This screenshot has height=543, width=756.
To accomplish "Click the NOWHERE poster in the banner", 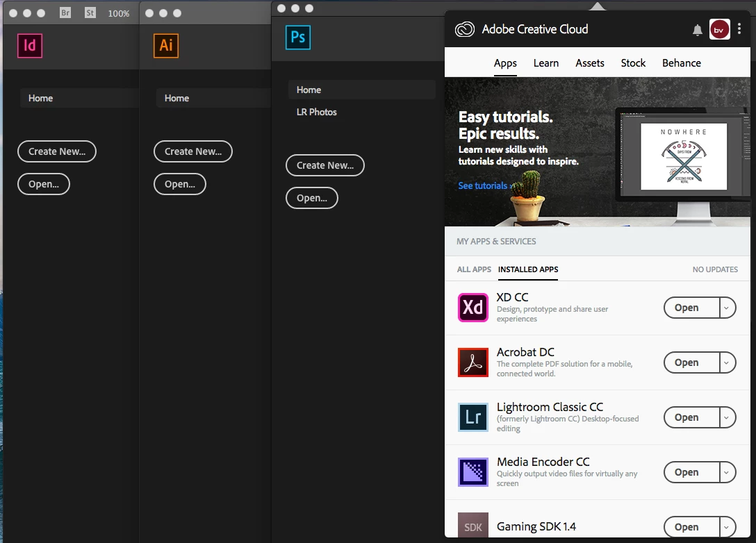I will [684, 157].
